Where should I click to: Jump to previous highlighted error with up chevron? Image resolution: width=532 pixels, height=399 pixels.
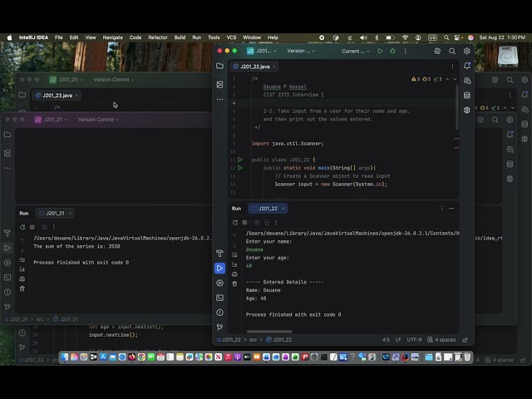tap(447, 79)
